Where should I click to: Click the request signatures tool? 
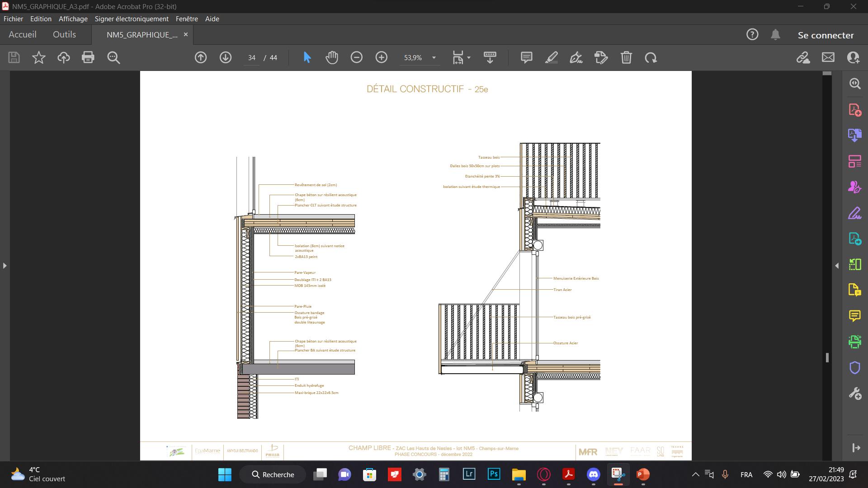tap(601, 57)
